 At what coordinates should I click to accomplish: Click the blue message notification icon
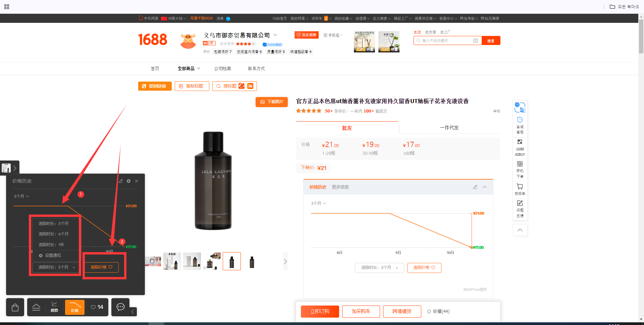pyautogui.click(x=228, y=18)
